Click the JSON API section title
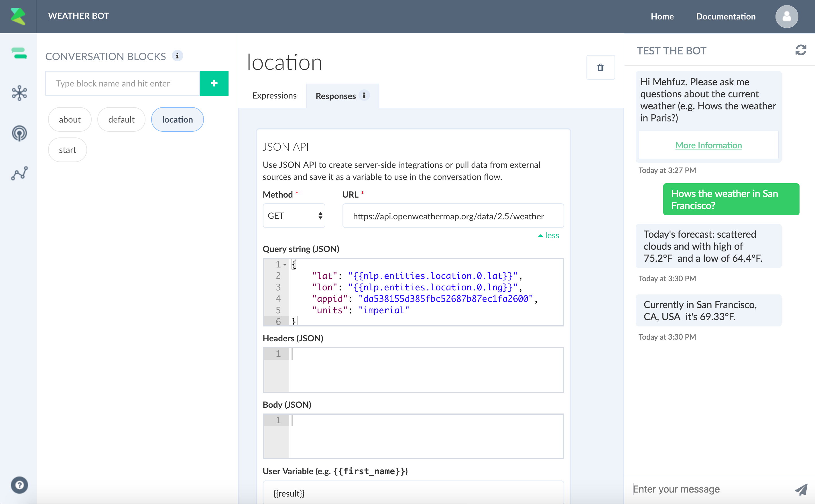The width and height of the screenshot is (815, 504). (x=286, y=147)
